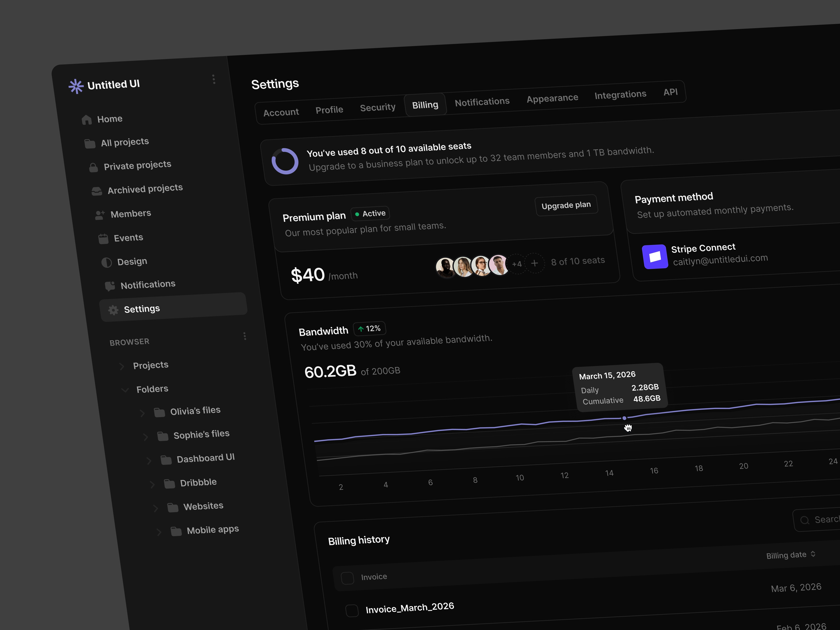Click the 60.2GB usage value
This screenshot has width=840, height=630.
click(x=330, y=371)
